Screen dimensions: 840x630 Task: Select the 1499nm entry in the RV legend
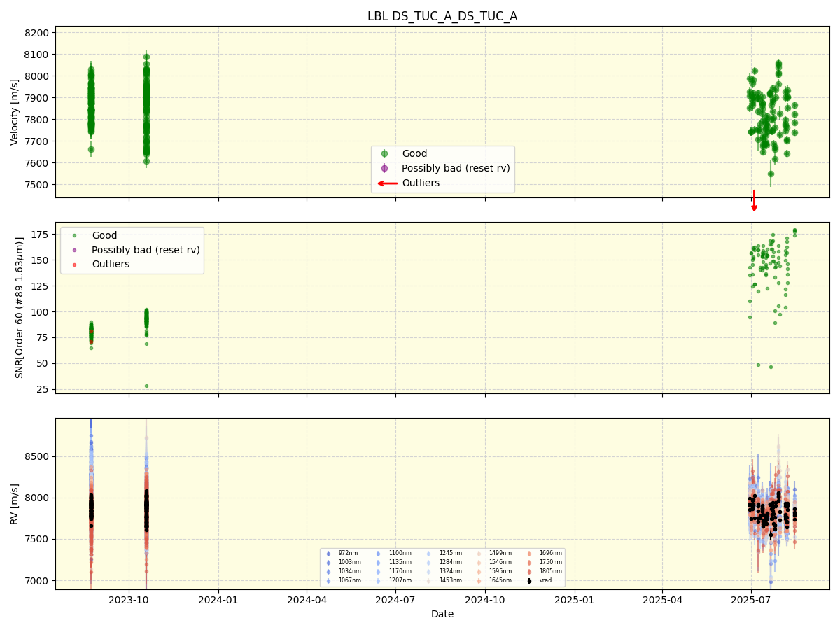pos(493,553)
